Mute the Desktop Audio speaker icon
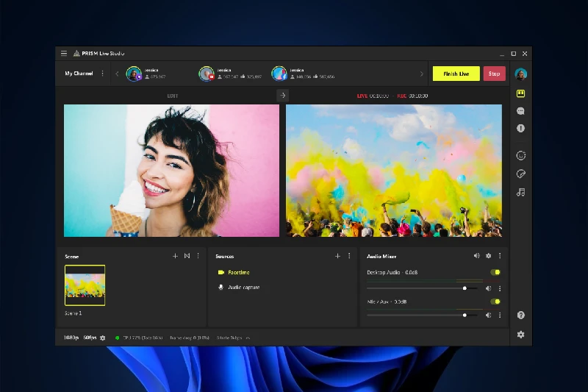Viewport: 588px width, 392px height. pos(488,288)
